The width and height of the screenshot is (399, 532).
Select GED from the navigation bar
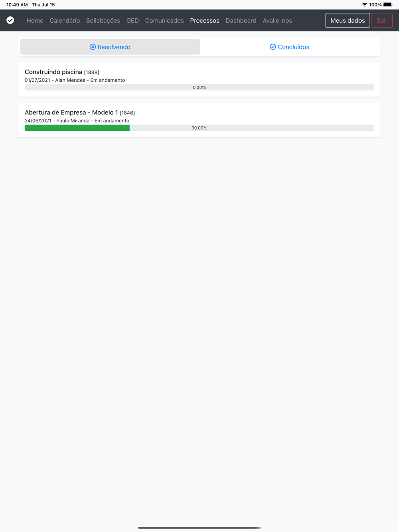coord(132,20)
